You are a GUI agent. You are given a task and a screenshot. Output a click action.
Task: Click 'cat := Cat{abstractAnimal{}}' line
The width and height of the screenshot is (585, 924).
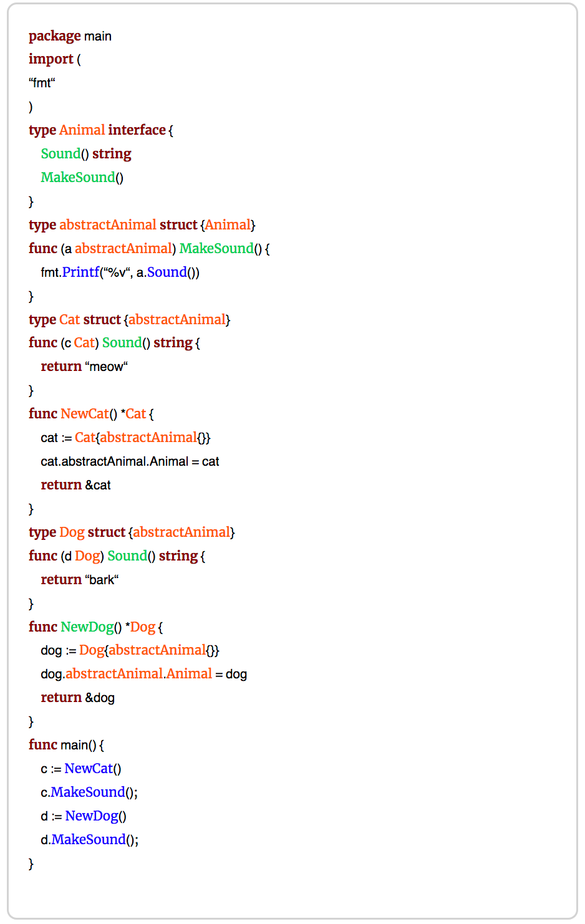tap(126, 438)
